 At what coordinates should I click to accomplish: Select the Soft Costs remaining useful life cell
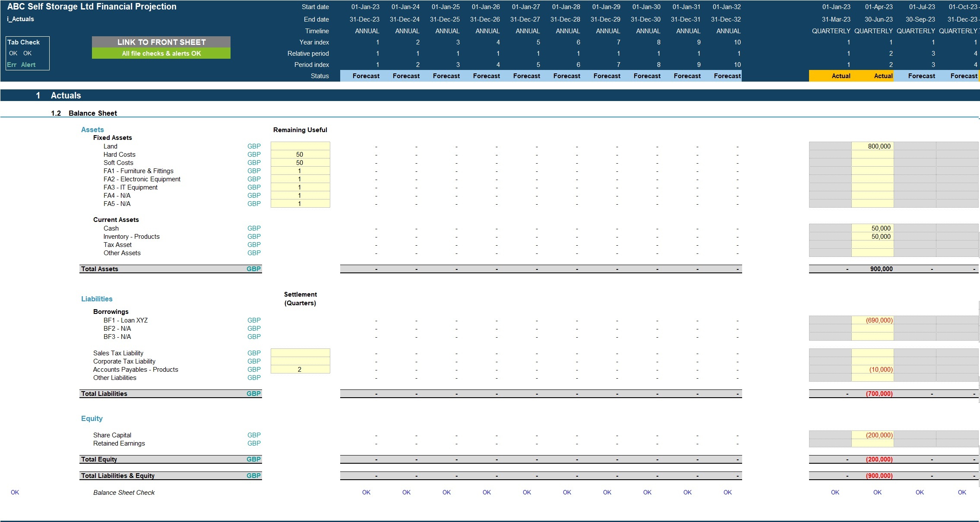(300, 162)
